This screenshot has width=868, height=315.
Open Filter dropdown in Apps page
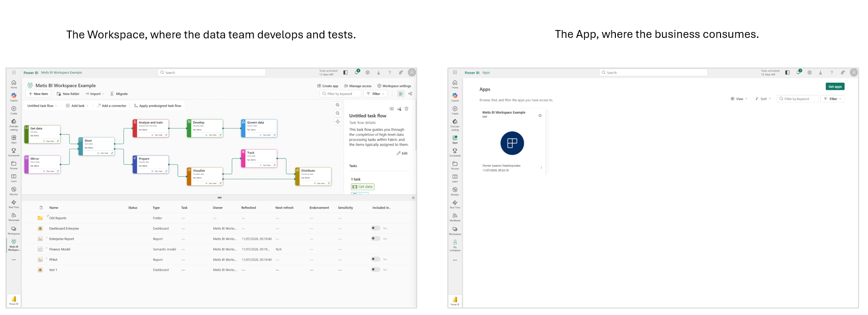tap(833, 99)
